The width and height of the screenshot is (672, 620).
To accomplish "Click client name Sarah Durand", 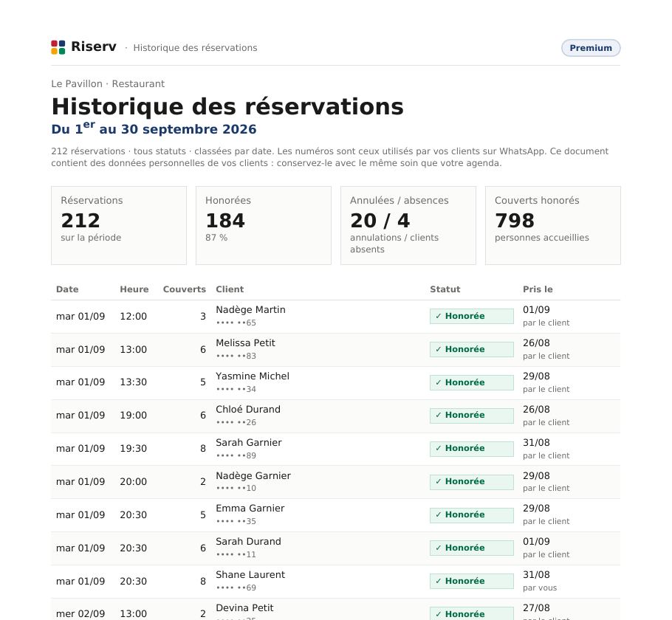I will tap(248, 541).
